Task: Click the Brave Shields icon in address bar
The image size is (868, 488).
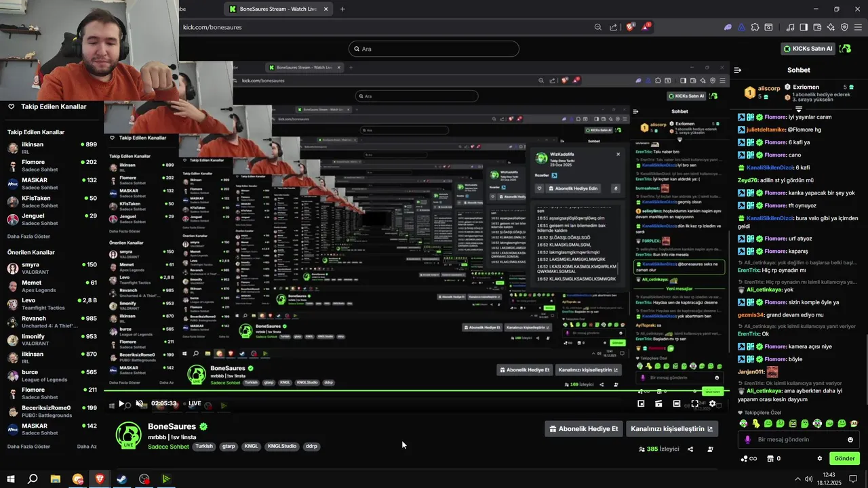Action: 631,27
